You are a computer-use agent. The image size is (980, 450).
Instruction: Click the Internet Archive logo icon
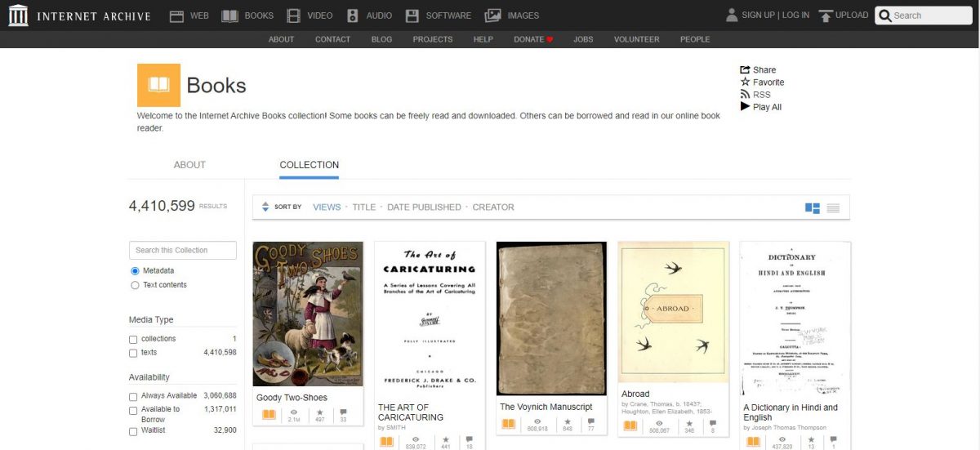point(18,16)
